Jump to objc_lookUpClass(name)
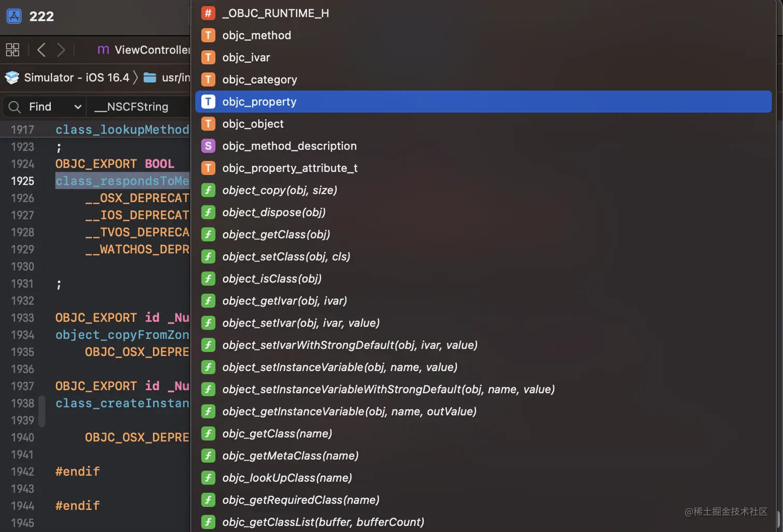 point(483,478)
